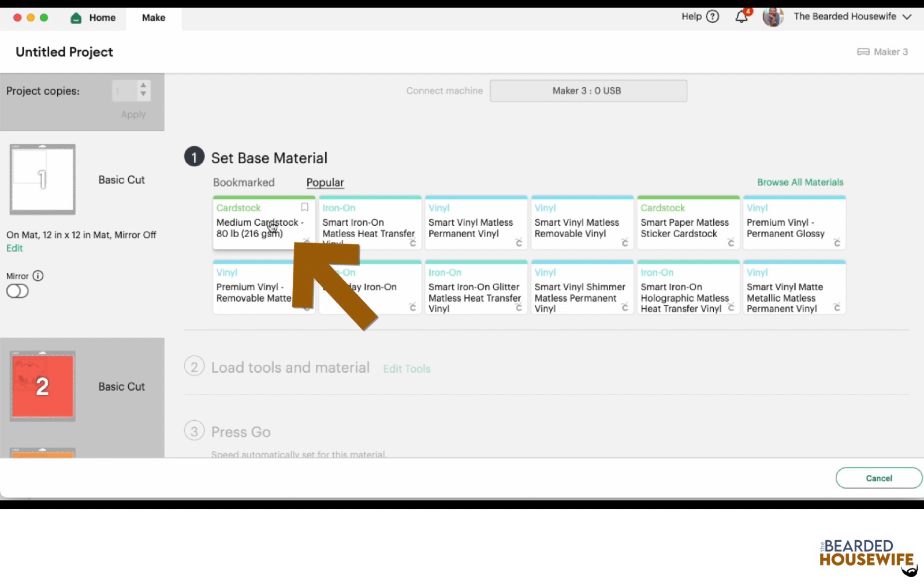Choose Smart Paper Matless Sticker Cardstock
The width and height of the screenshot is (924, 587).
click(x=688, y=223)
